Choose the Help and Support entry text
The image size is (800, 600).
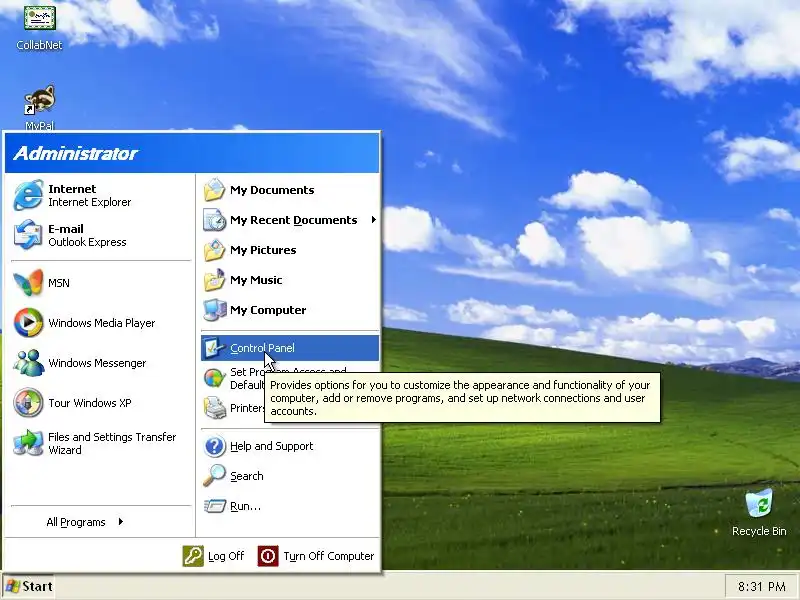[271, 446]
